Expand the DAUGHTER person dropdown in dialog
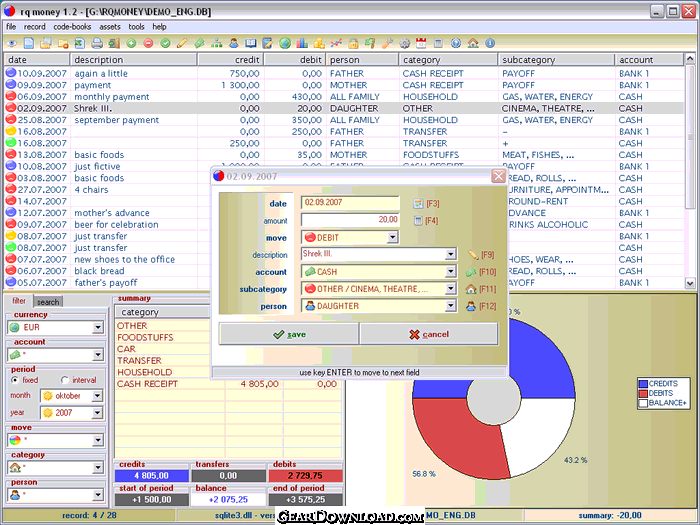 450,306
